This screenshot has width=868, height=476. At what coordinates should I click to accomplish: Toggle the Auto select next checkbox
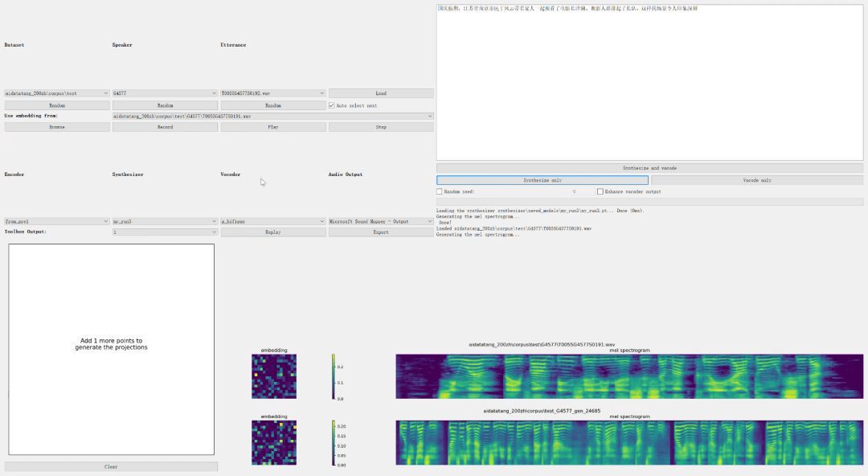point(332,105)
